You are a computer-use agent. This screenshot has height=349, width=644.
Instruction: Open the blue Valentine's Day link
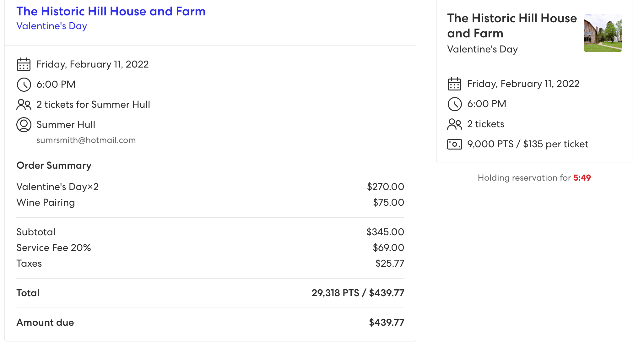51,26
